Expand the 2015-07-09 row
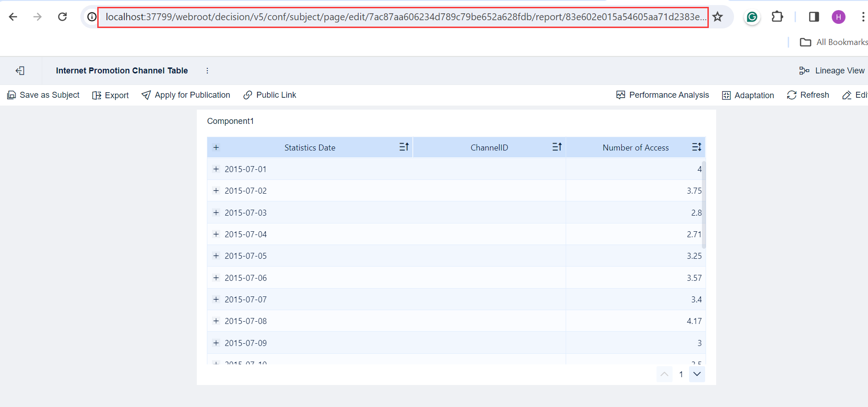Image resolution: width=868 pixels, height=407 pixels. [216, 343]
